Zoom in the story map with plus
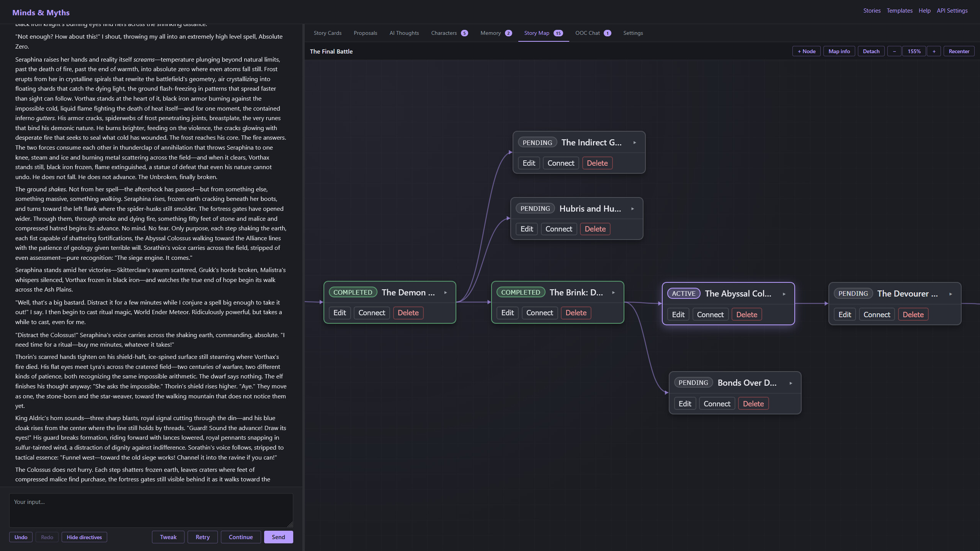The height and width of the screenshot is (551, 980). 934,51
